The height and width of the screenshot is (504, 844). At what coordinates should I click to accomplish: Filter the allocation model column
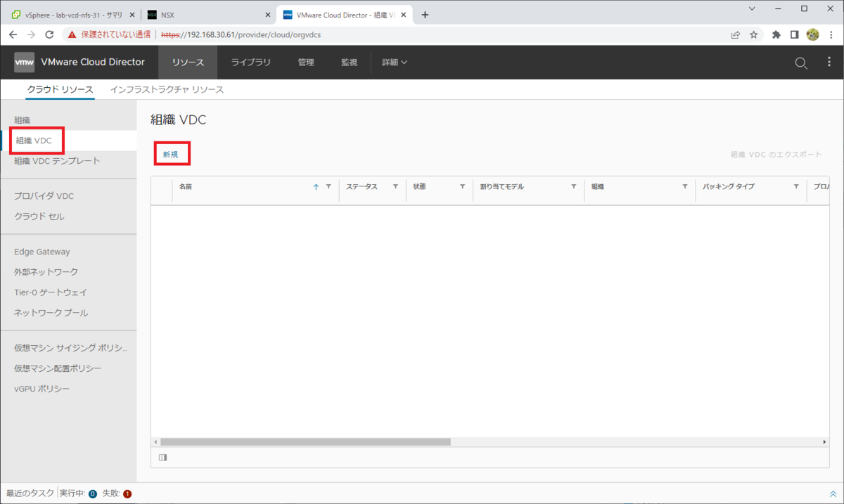574,187
